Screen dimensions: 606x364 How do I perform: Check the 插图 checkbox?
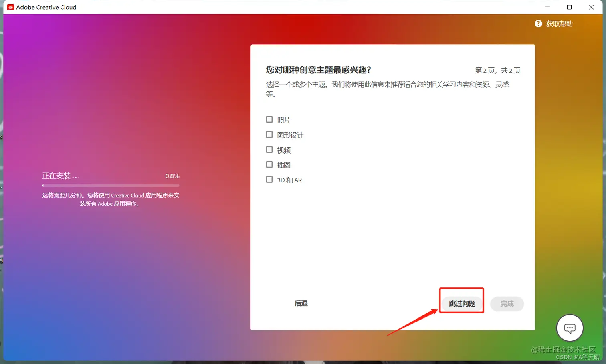point(269,164)
